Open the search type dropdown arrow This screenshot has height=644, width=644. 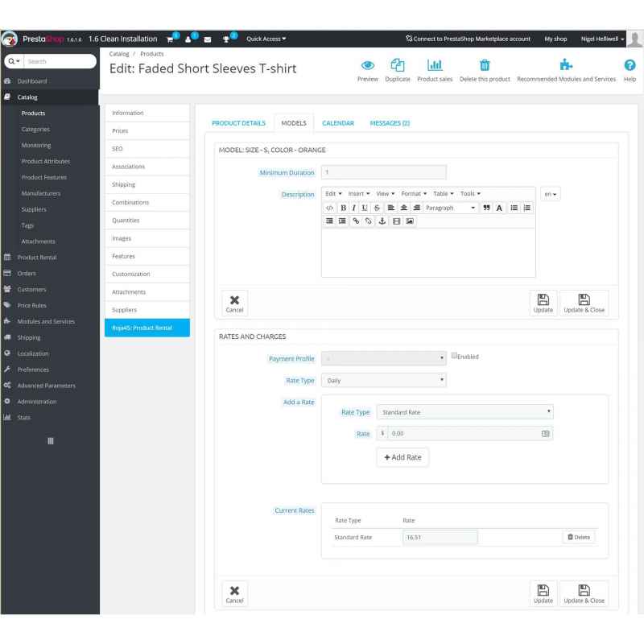tap(14, 61)
